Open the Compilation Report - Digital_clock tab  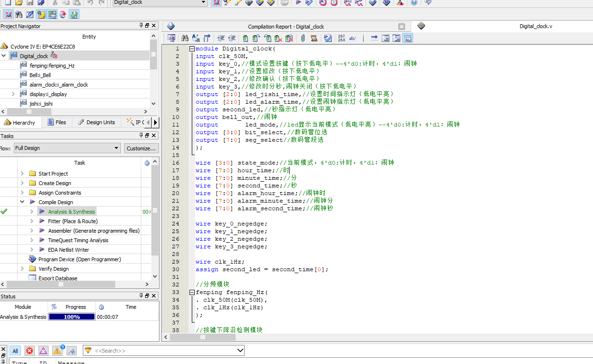[286, 27]
